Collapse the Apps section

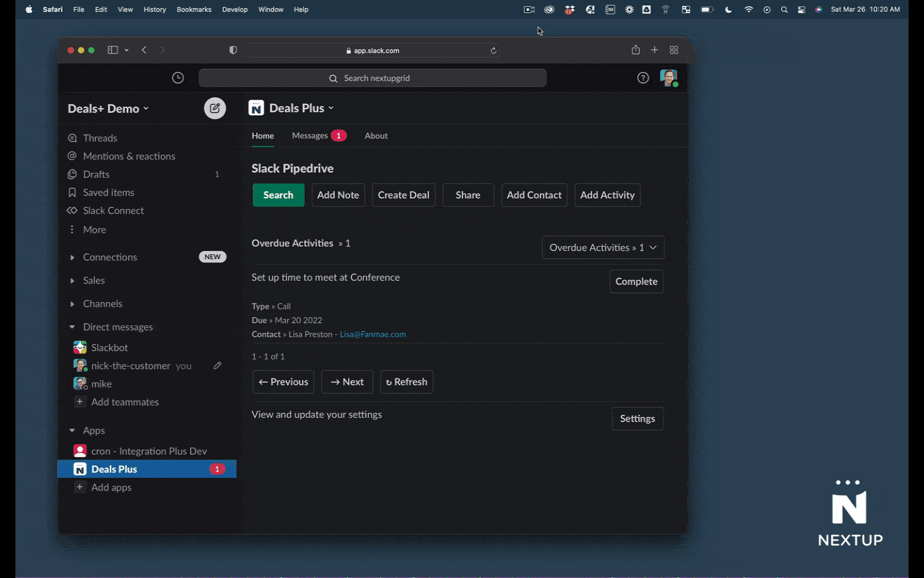72,430
